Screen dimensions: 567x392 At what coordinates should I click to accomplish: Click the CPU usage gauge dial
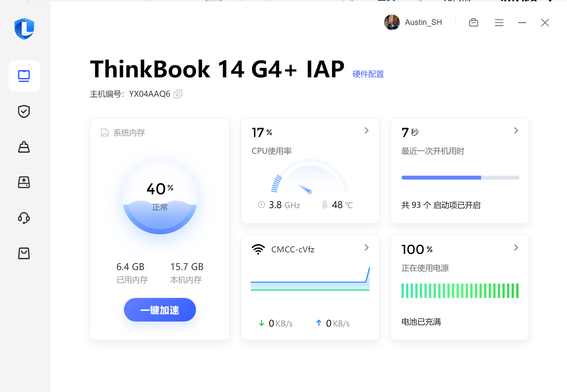(x=310, y=176)
